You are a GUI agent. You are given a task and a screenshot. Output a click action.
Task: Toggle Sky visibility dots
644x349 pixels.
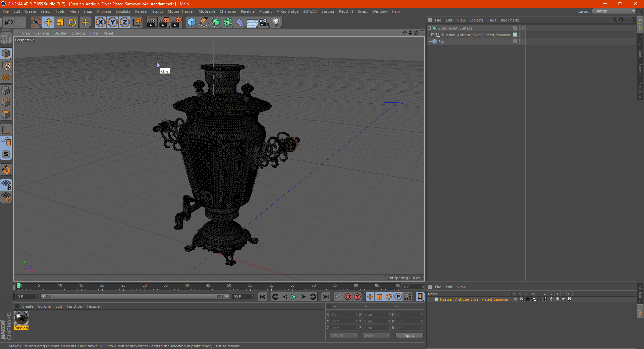[520, 42]
